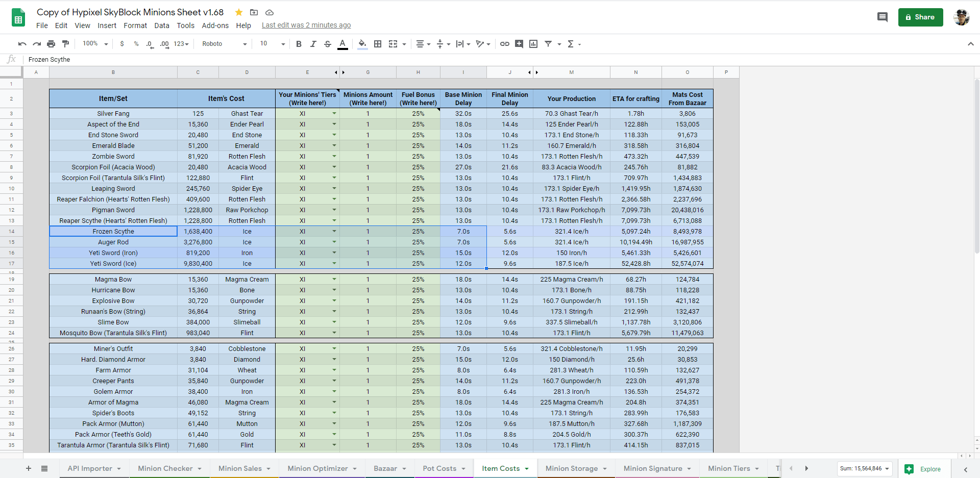Open the Add-ons menu
The height and width of the screenshot is (478, 980).
click(x=215, y=26)
